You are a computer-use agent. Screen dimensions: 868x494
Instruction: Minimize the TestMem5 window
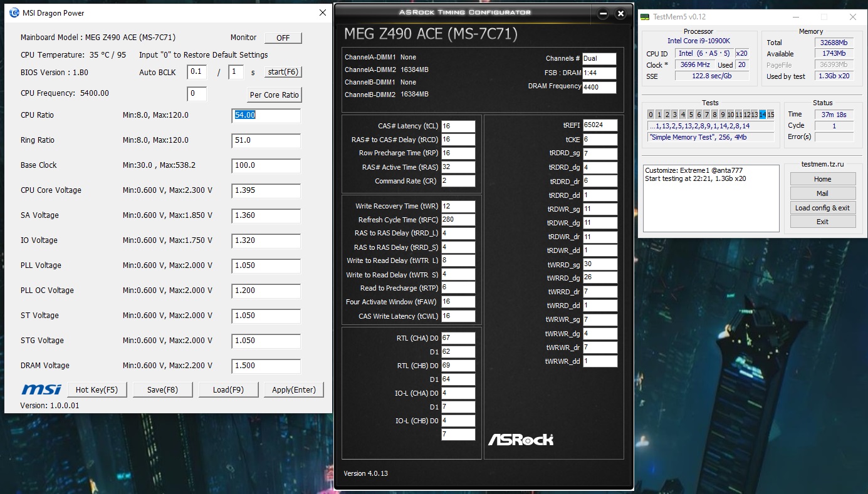[795, 17]
